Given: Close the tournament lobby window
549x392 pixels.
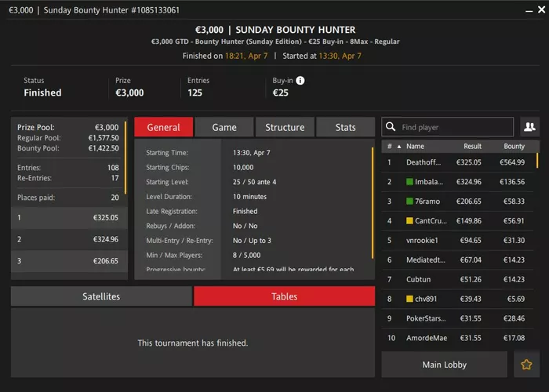Looking at the screenshot, I should pos(541,9).
